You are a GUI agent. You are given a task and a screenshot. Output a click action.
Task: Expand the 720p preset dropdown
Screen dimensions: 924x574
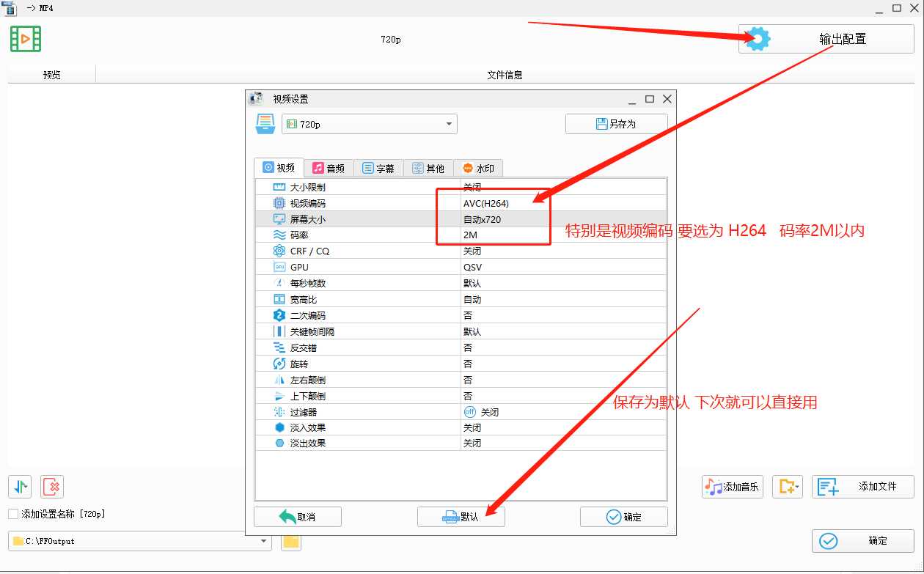click(x=449, y=125)
